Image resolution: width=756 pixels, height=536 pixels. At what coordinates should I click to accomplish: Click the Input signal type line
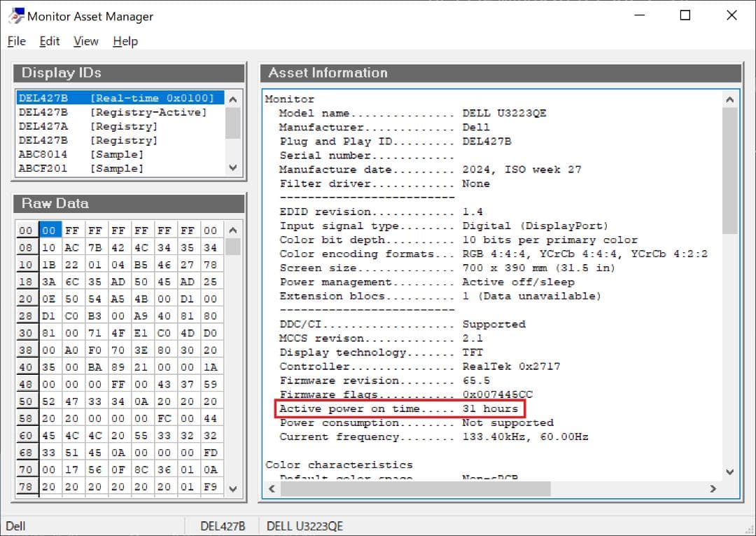pos(444,226)
